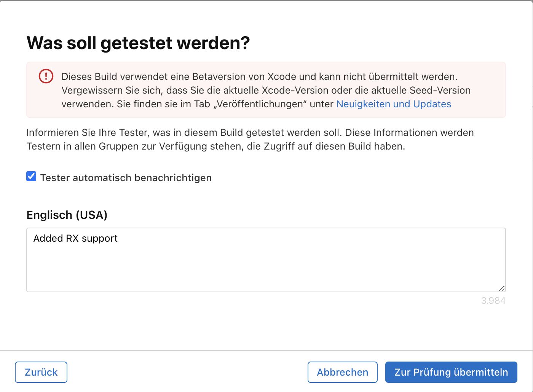The width and height of the screenshot is (533, 392).
Task: Click the 3.984 remaining character counter
Action: click(x=493, y=301)
